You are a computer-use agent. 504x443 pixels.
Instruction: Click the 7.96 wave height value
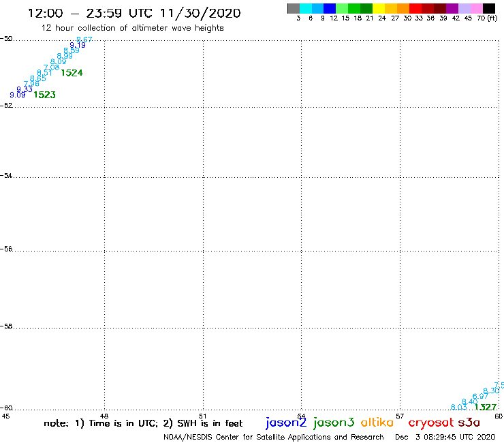coord(31,84)
